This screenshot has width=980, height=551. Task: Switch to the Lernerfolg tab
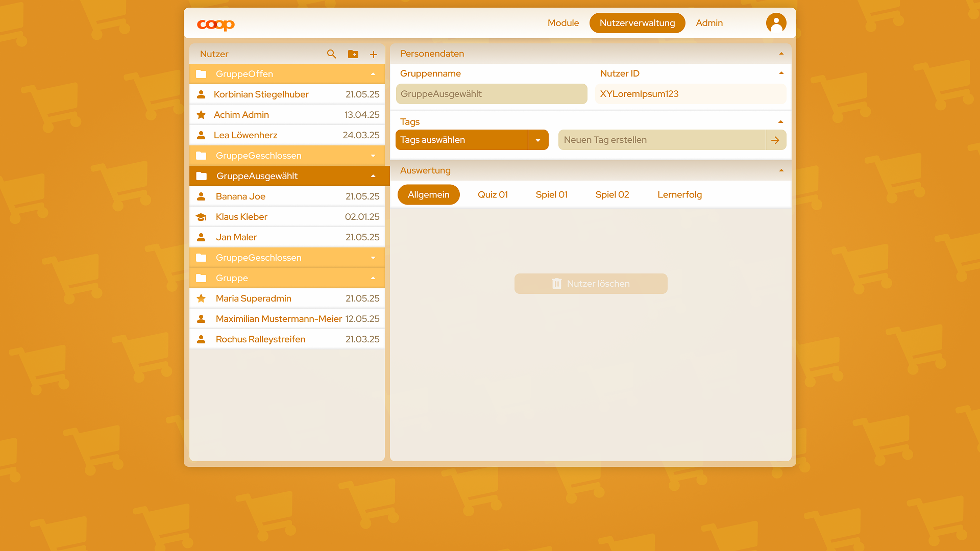[x=679, y=195]
